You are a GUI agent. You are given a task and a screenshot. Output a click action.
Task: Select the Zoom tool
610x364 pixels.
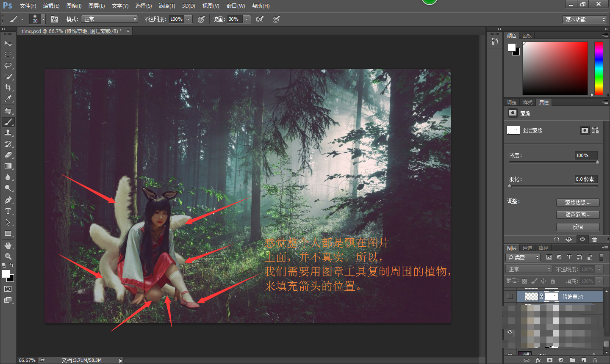(8, 256)
